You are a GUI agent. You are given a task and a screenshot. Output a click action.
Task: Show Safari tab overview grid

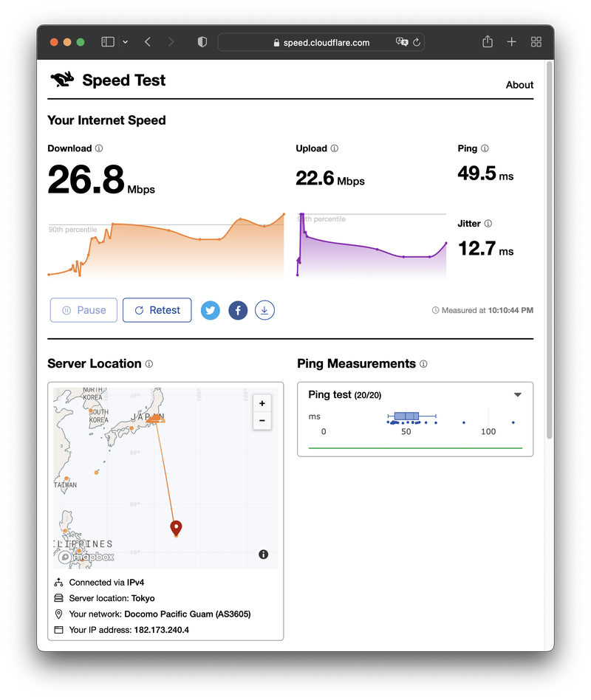[x=536, y=42]
